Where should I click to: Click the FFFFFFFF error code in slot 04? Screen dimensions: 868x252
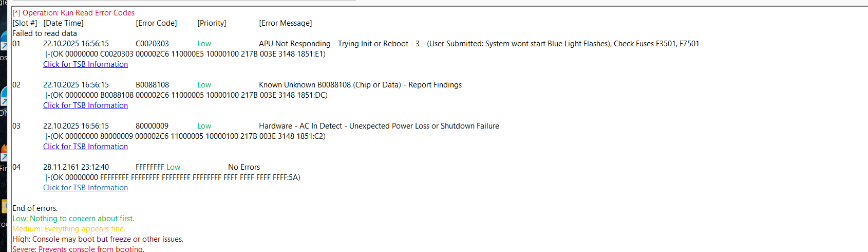[150, 167]
